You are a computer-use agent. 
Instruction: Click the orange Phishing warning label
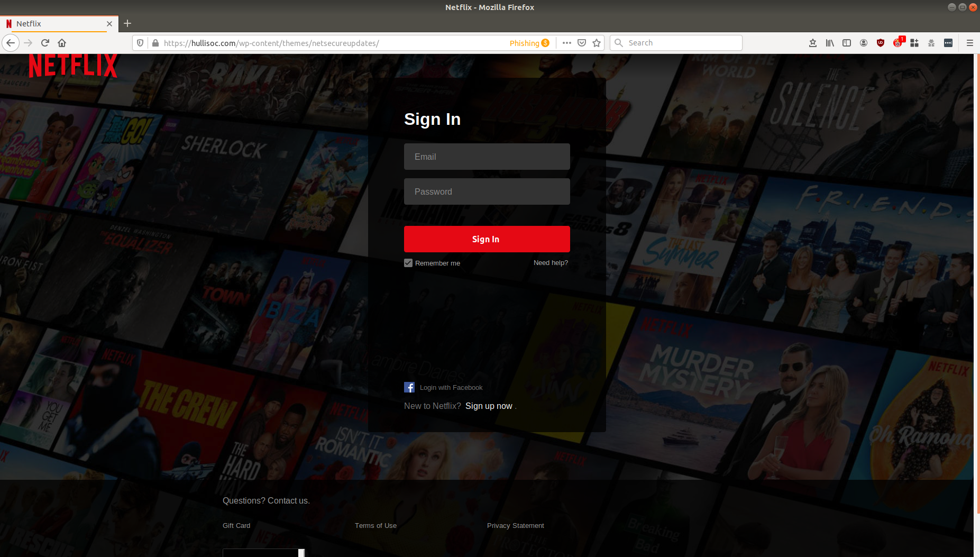(529, 43)
